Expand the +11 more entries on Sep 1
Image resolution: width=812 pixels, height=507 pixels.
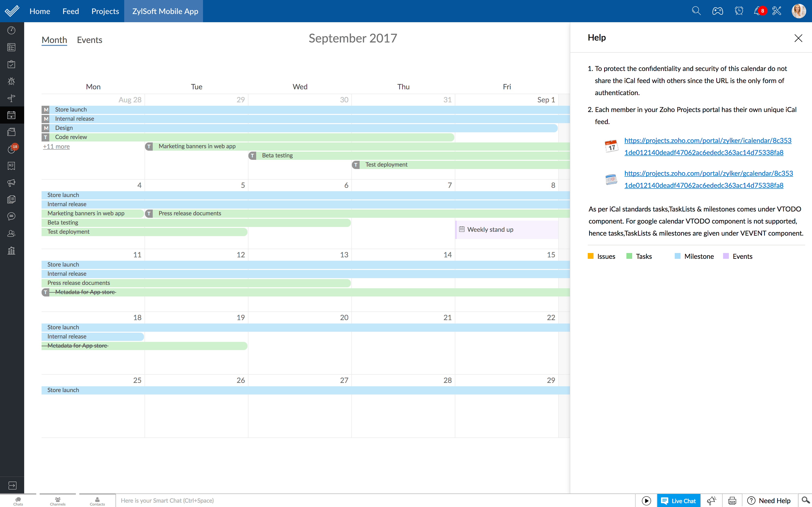click(x=56, y=147)
